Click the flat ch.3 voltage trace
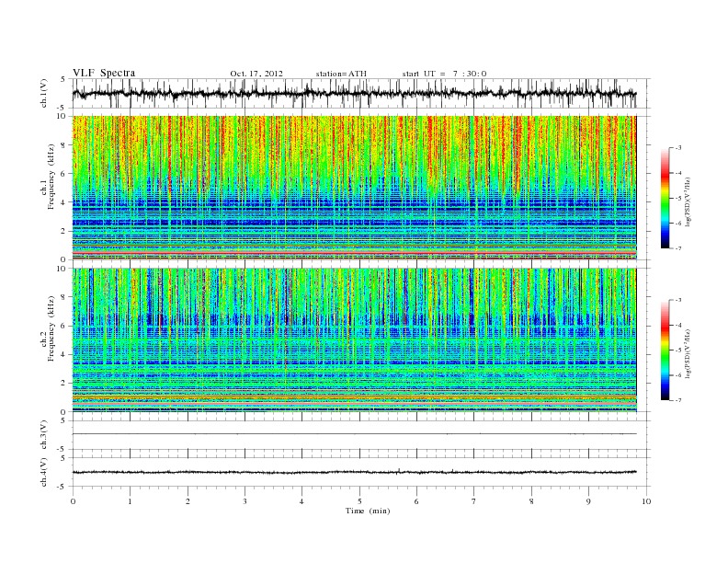The width and height of the screenshot is (728, 563). click(354, 434)
